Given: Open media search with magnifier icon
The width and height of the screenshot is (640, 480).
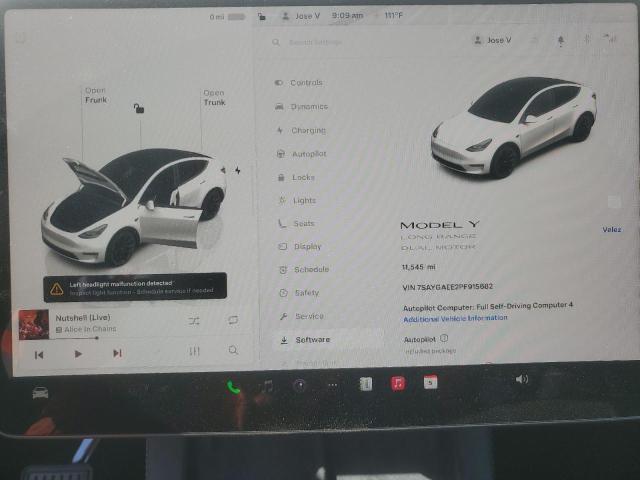Looking at the screenshot, I should (233, 350).
